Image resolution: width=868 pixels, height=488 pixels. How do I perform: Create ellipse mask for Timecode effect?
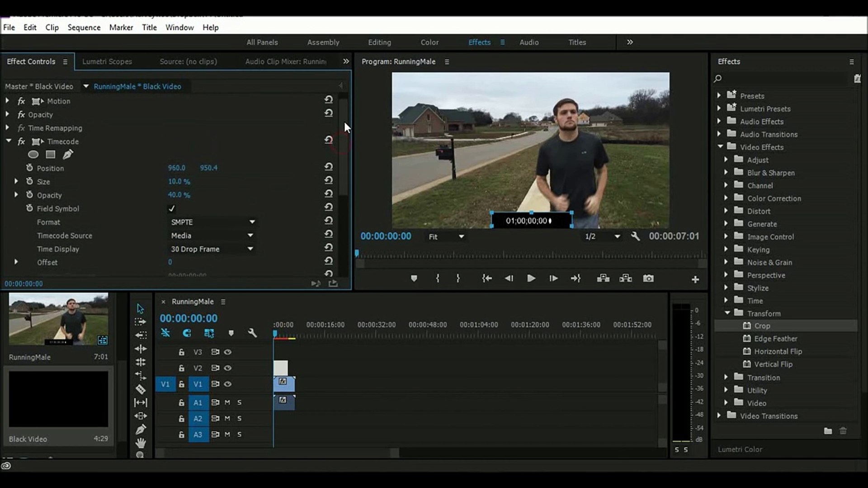pos(33,155)
